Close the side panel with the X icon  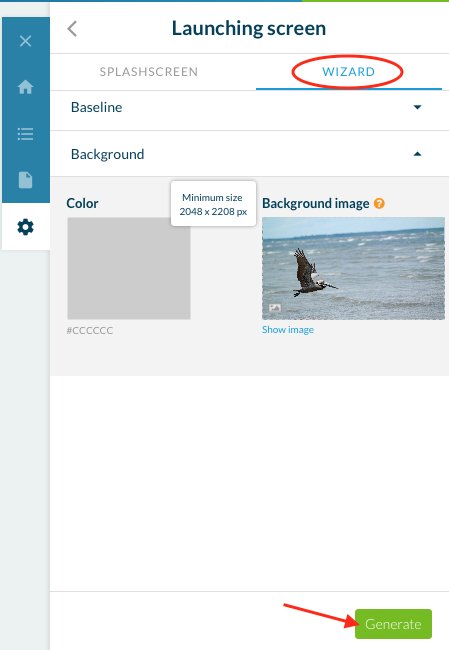tap(25, 41)
